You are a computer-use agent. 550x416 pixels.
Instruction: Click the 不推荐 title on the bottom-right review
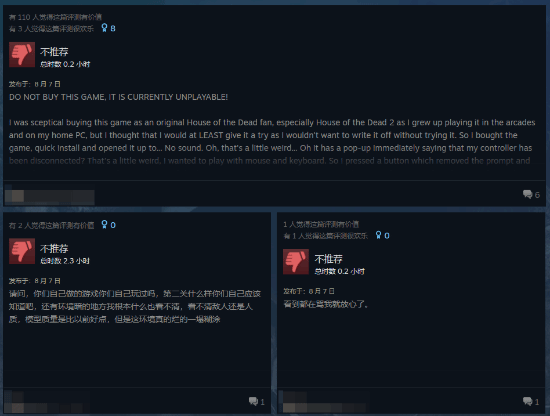(328, 259)
